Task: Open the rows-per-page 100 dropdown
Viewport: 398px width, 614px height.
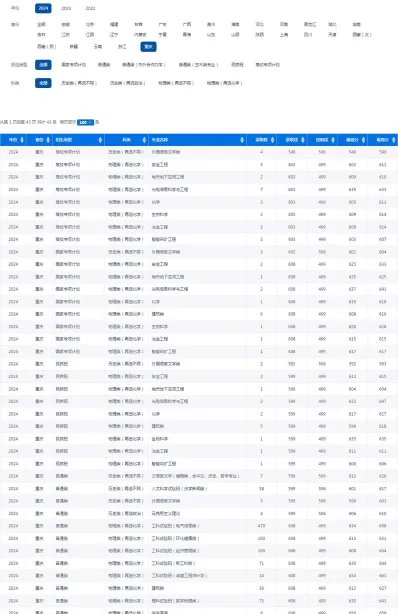Action: tap(85, 122)
